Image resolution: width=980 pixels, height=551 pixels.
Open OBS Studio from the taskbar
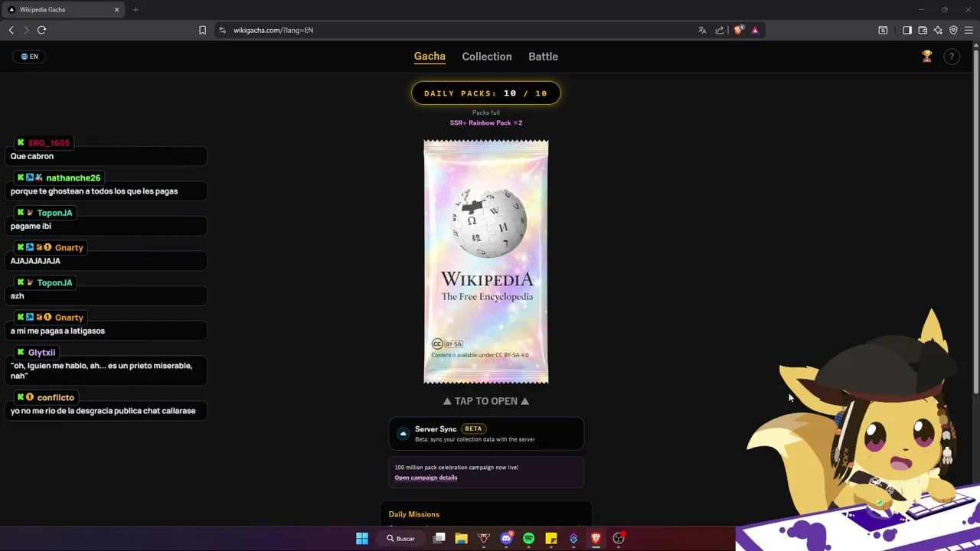[x=619, y=538]
